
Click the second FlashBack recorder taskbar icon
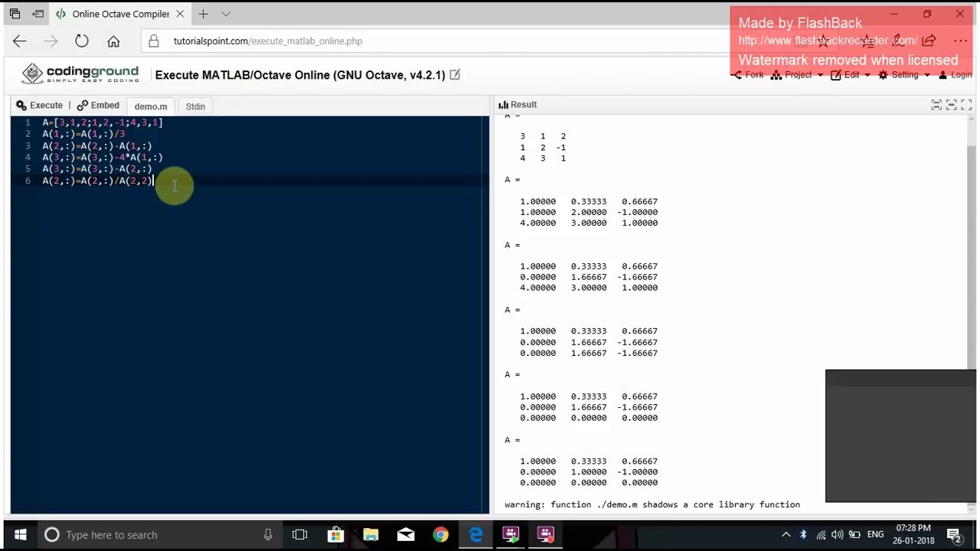click(x=545, y=535)
